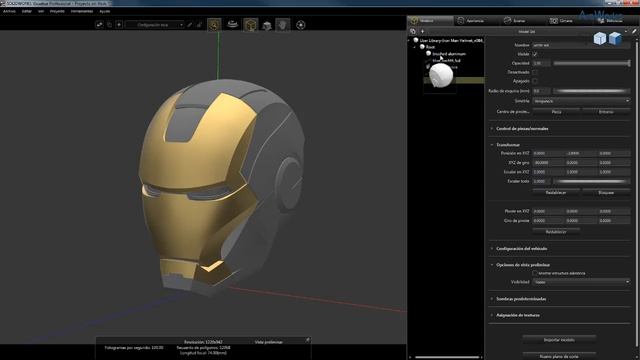Click Pivote en XYZ first value field
The width and height of the screenshot is (640, 360).
[548, 211]
